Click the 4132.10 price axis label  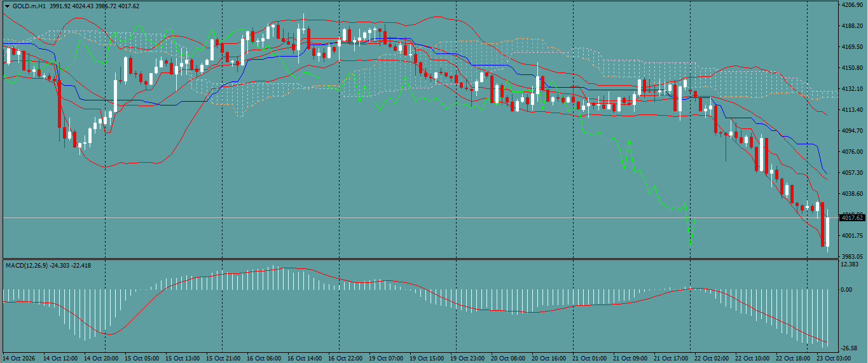click(x=851, y=89)
